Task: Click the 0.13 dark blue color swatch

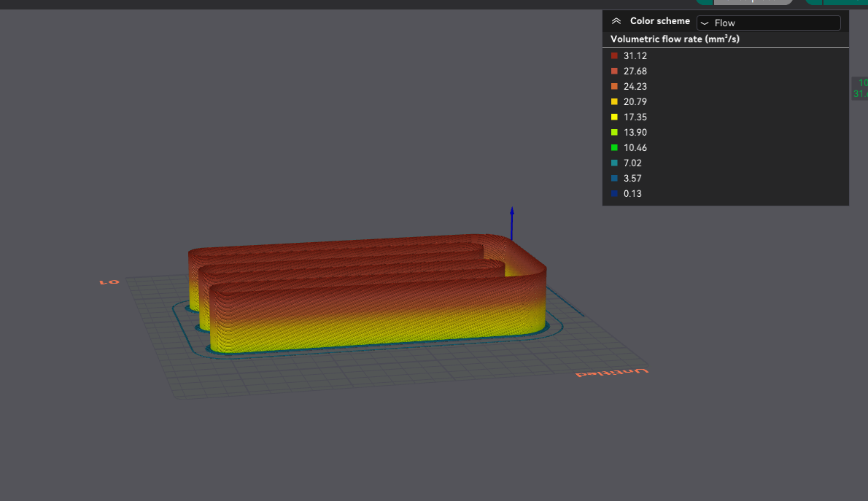Action: [614, 194]
